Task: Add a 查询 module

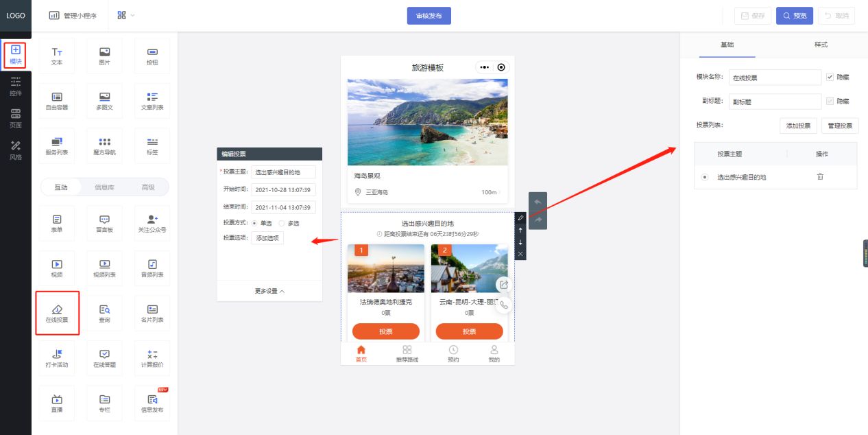Action: coord(105,314)
